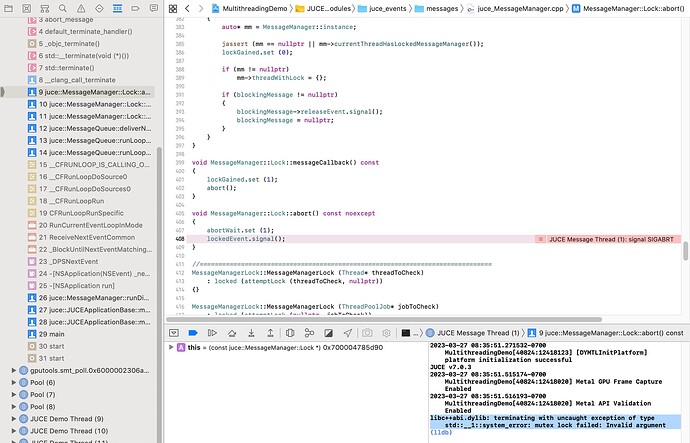Toggle breakpoints activation
690x443 pixels.
[x=193, y=333]
